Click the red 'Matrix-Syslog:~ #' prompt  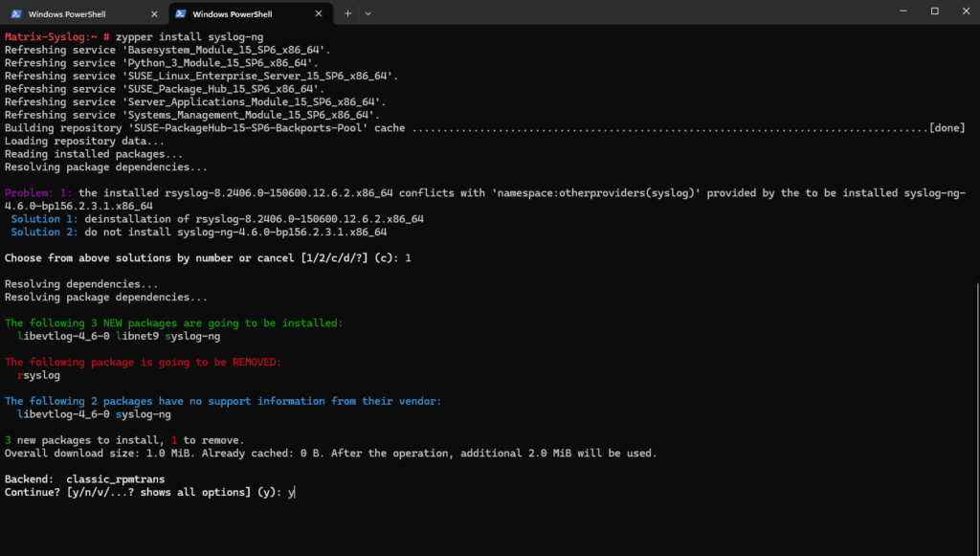[56, 37]
